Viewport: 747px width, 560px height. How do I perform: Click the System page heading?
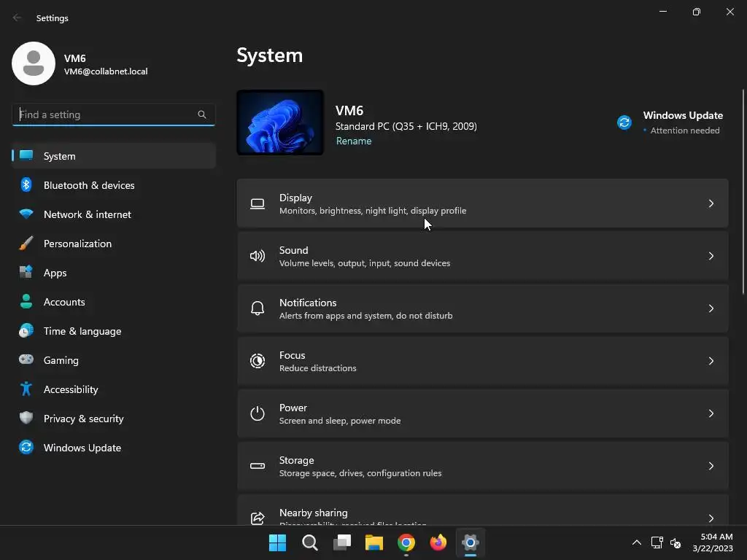(270, 55)
